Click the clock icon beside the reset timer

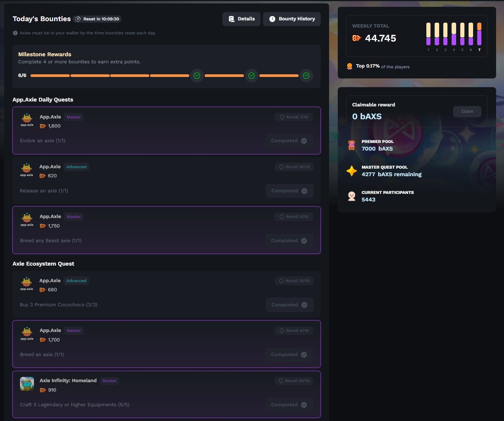pos(78,19)
